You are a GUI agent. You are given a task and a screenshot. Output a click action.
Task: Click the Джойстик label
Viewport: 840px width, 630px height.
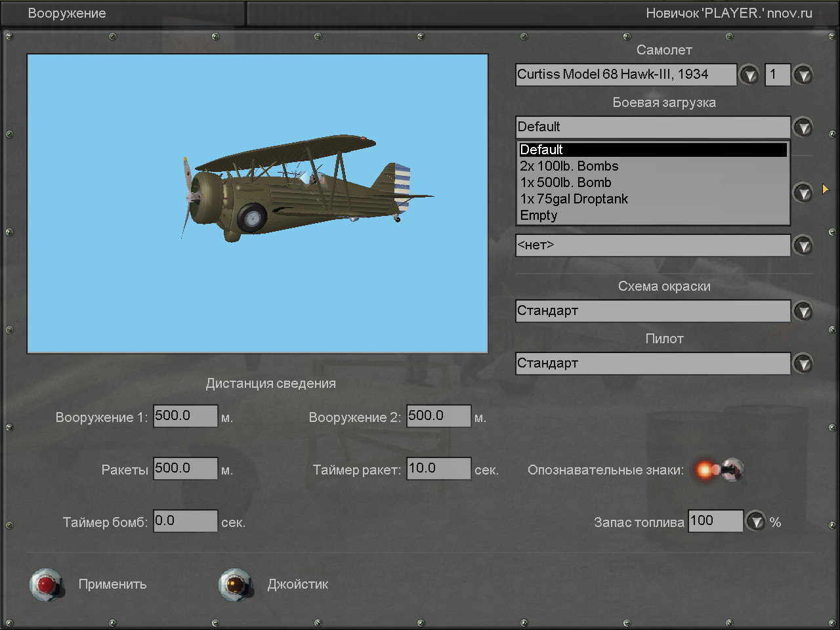coord(297,584)
